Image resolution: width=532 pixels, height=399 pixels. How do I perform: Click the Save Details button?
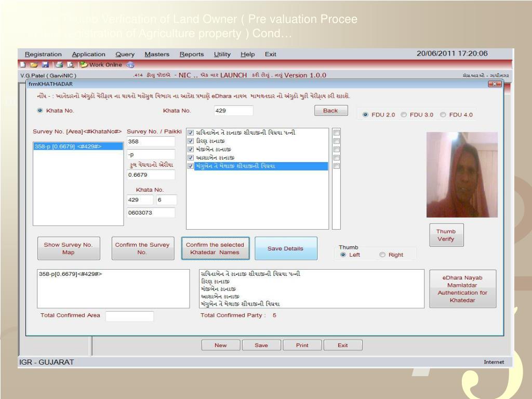[286, 248]
